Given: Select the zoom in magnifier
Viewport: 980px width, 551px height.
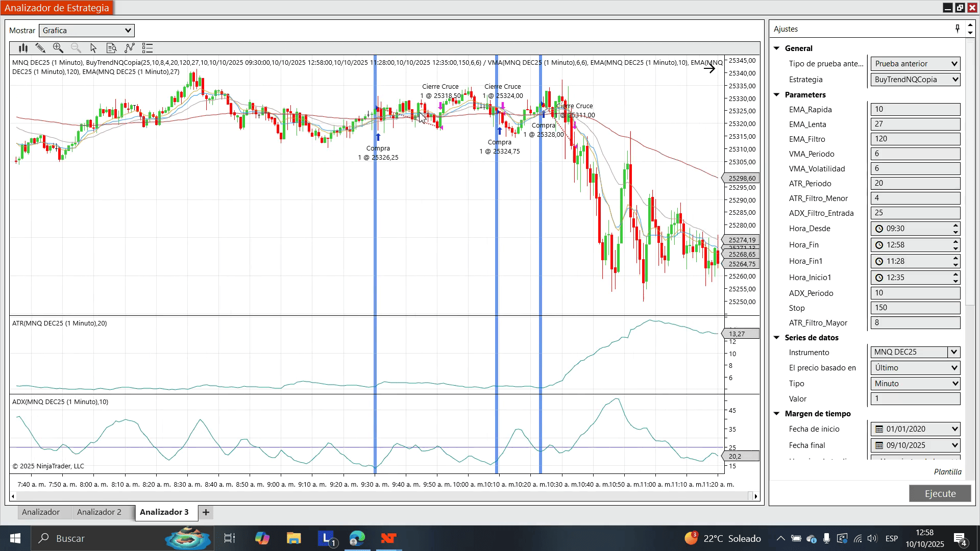Looking at the screenshot, I should pyautogui.click(x=58, y=48).
